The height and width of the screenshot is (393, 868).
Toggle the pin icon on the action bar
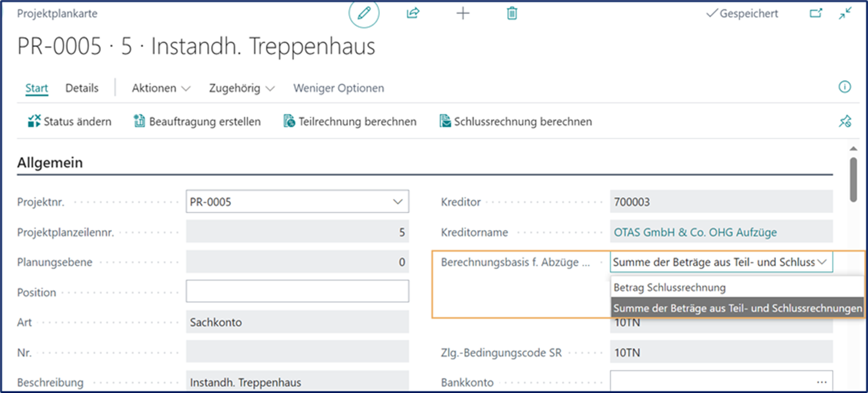[845, 121]
